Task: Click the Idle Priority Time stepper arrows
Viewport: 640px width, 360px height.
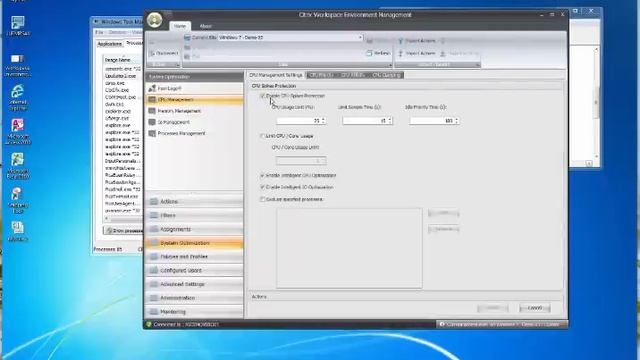Action: pos(457,121)
